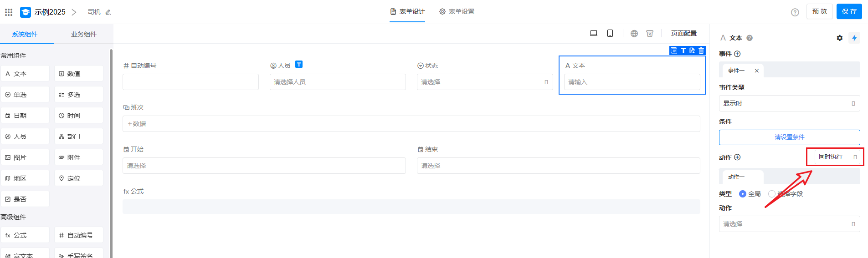Click the 人员 请选择人员 input field
Image resolution: width=868 pixels, height=258 pixels.
click(x=337, y=82)
